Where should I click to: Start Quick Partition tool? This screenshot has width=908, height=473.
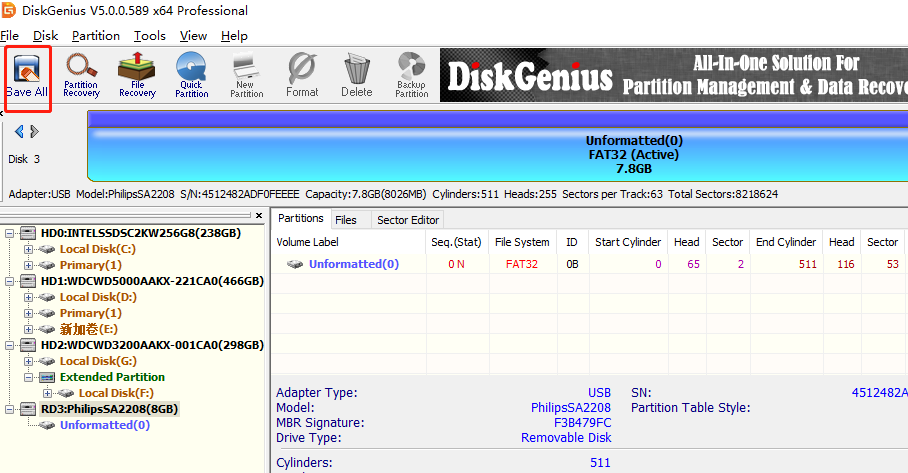pyautogui.click(x=191, y=76)
